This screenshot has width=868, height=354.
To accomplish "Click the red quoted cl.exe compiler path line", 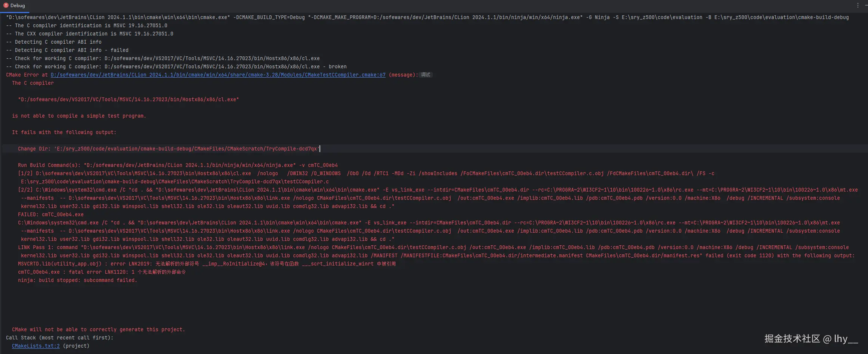I will [129, 99].
